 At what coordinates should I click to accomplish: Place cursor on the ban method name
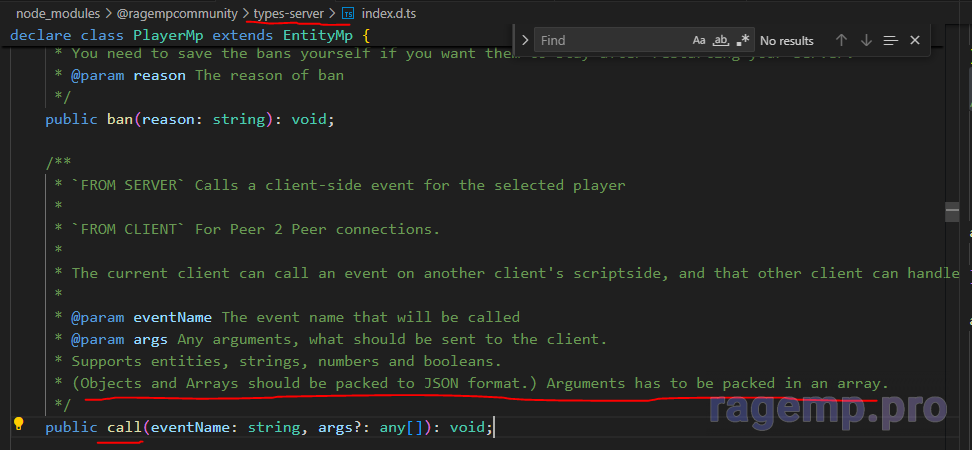[x=119, y=119]
